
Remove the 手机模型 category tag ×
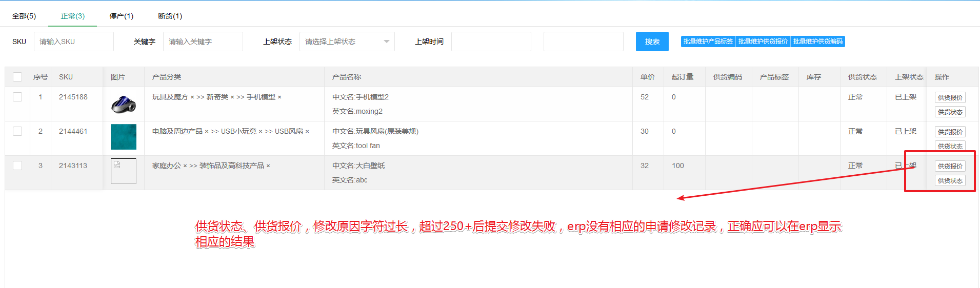pyautogui.click(x=279, y=97)
